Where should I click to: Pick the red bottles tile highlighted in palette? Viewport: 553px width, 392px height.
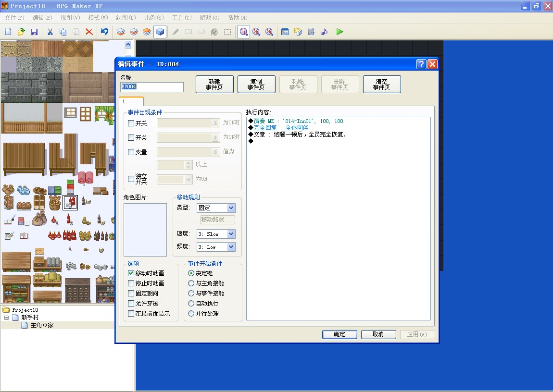[70, 203]
